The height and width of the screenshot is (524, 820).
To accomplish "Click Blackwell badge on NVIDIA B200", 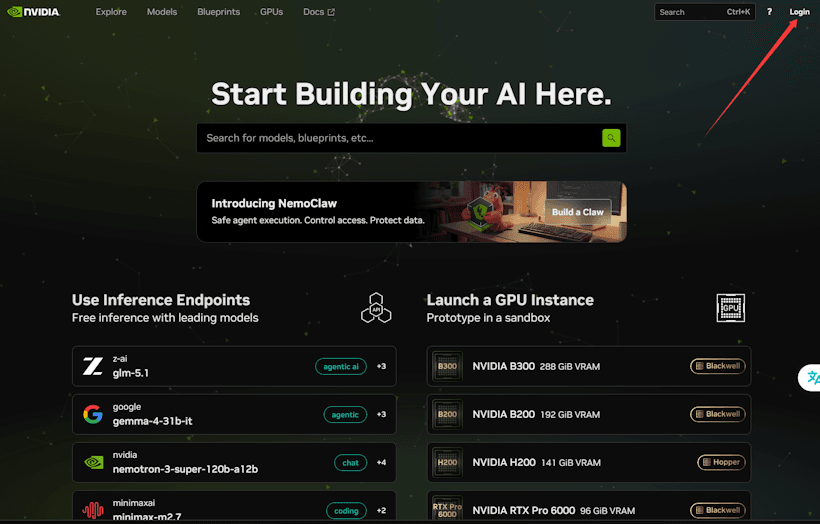I will click(x=718, y=414).
